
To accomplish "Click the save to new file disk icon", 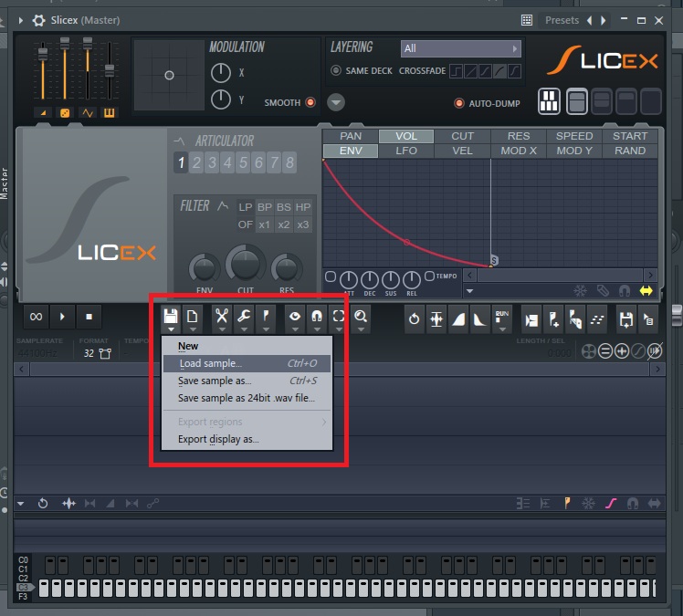I will [x=626, y=320].
